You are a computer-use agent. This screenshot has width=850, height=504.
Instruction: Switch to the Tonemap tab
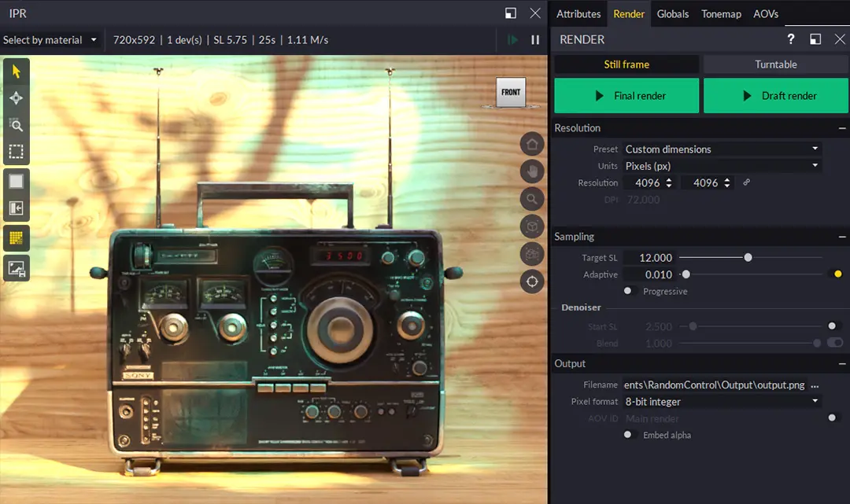coord(719,13)
